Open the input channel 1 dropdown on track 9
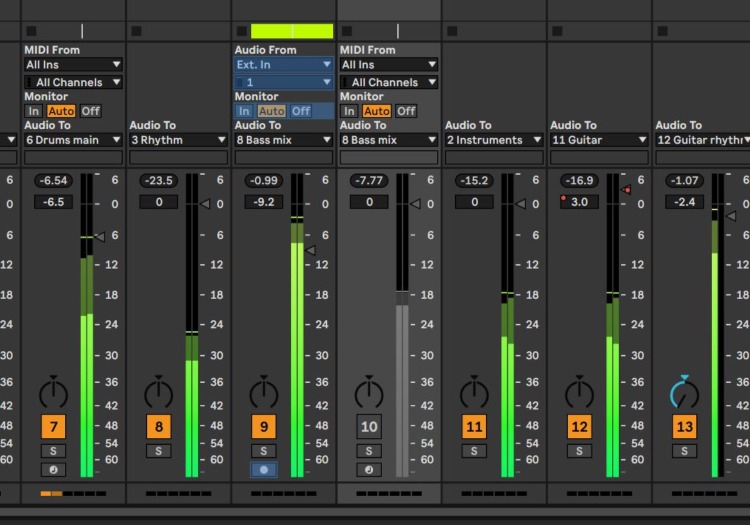 tap(284, 82)
